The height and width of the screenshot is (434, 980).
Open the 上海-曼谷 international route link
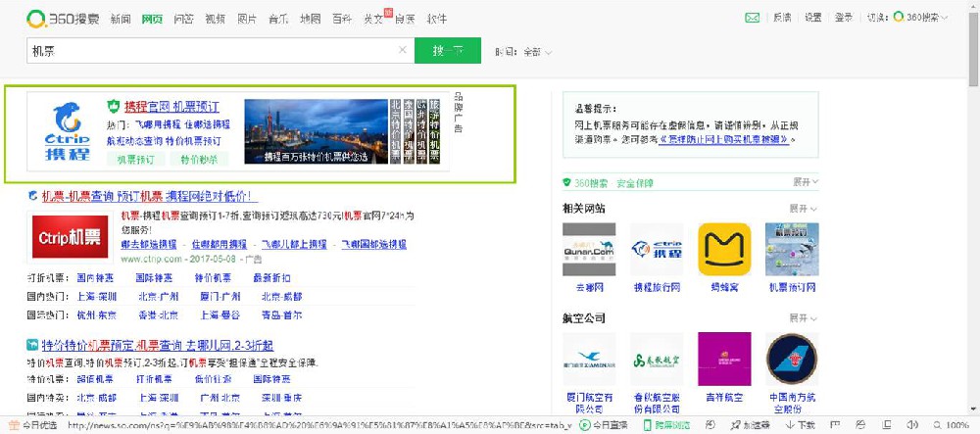point(220,315)
